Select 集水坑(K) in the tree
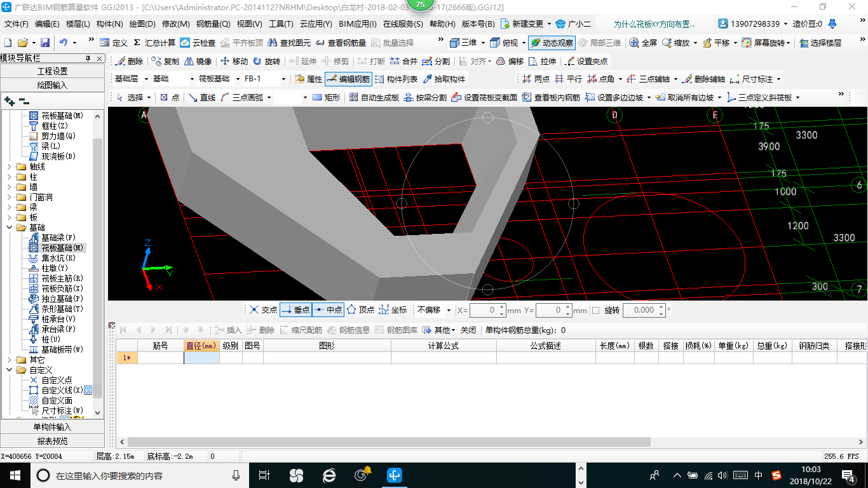868x488 pixels. [57, 258]
